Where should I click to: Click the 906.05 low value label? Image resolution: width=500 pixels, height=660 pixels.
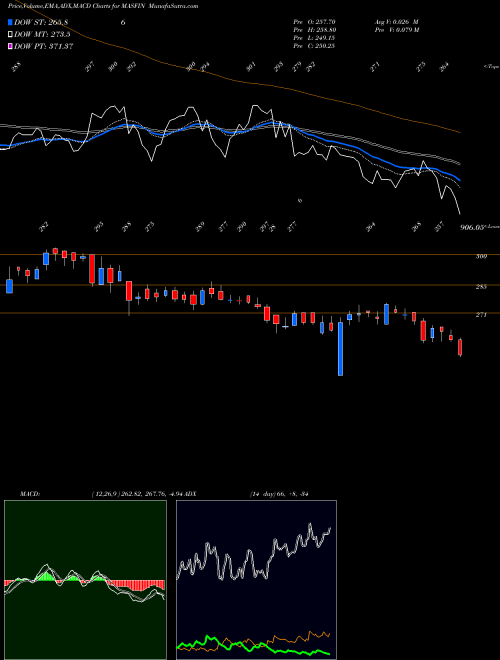tap(471, 228)
